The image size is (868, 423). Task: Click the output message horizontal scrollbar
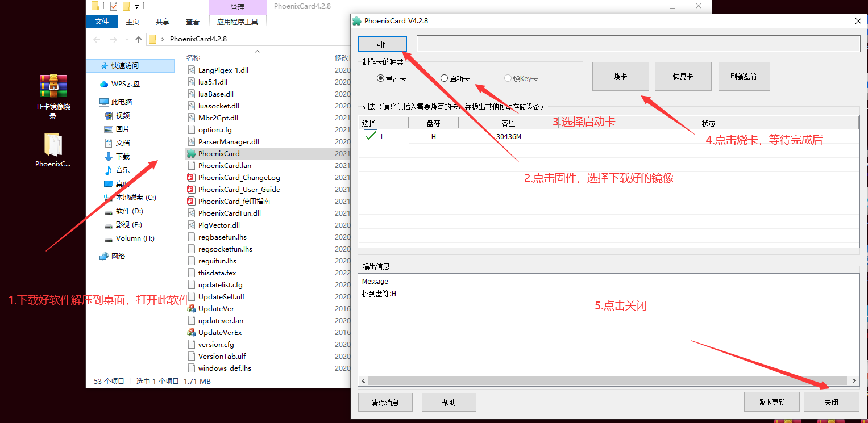(x=608, y=380)
